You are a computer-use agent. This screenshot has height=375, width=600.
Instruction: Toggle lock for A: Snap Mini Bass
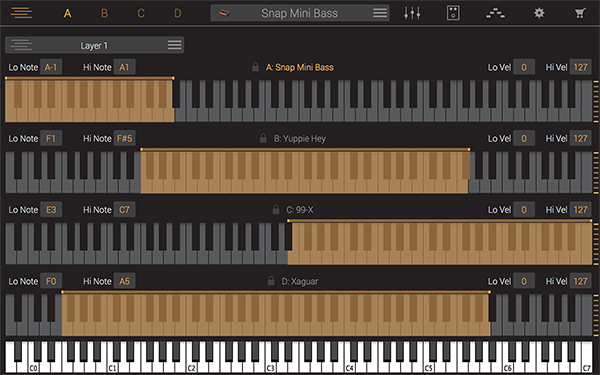pyautogui.click(x=255, y=67)
